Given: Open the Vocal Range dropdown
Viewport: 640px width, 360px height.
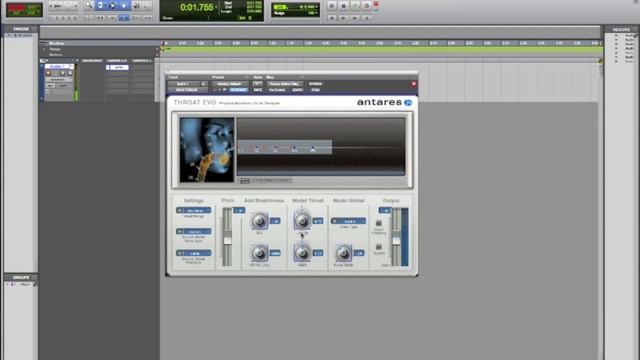Looking at the screenshot, I should [x=193, y=210].
